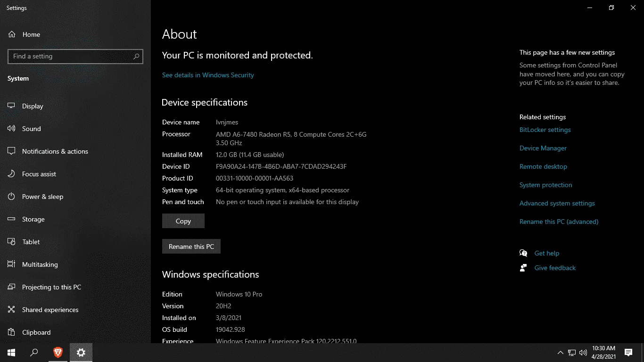The width and height of the screenshot is (644, 362).
Task: Open See details in Windows Security
Action: point(208,75)
